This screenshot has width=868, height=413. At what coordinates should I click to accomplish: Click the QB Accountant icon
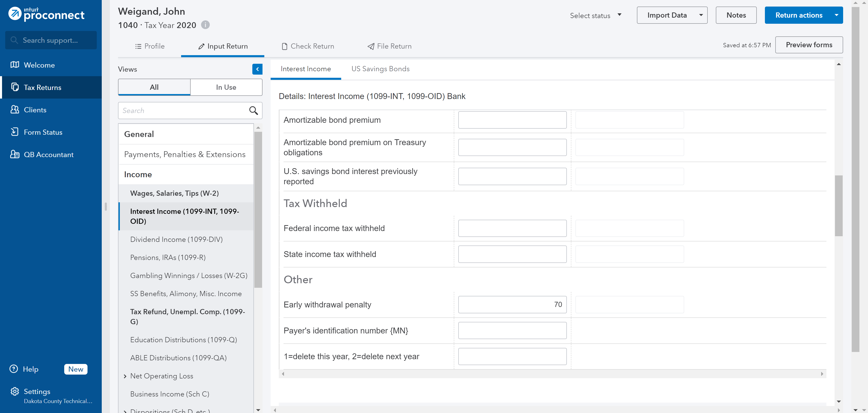coord(14,154)
